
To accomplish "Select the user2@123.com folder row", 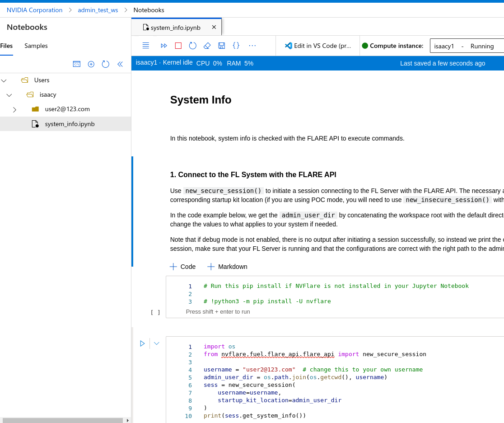I will click(x=65, y=109).
